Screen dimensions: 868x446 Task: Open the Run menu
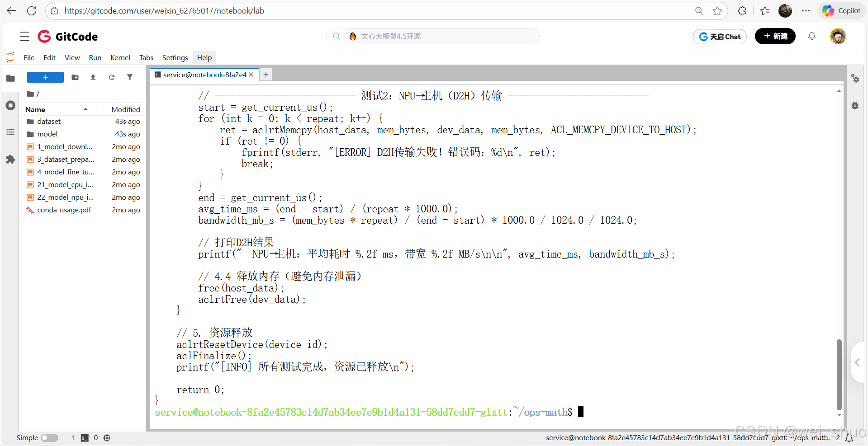point(95,57)
